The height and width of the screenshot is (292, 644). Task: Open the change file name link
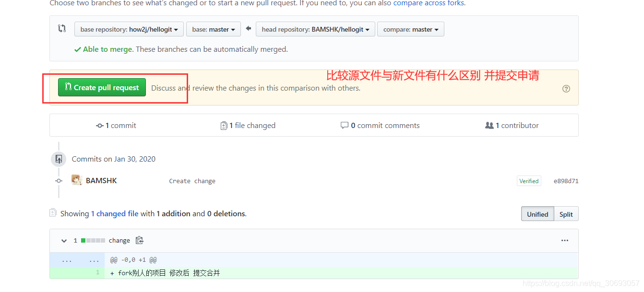click(x=119, y=241)
